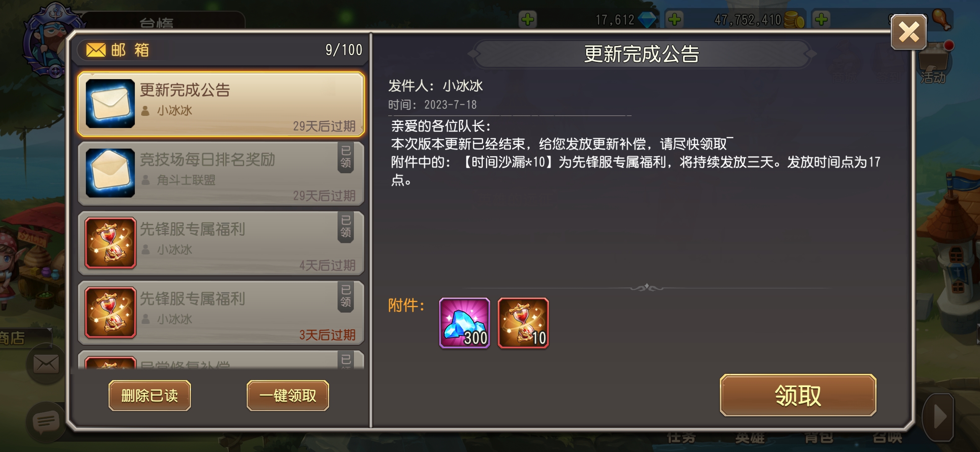Viewport: 980px width, 452px height.
Task: Open the 活动 events icon
Action: 934,65
